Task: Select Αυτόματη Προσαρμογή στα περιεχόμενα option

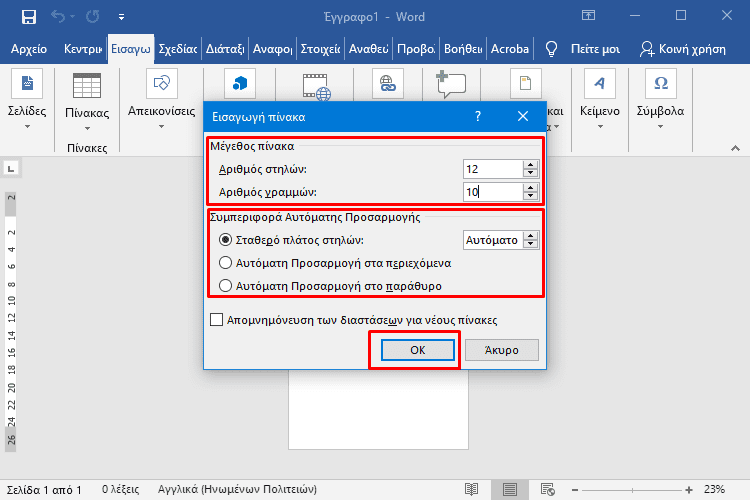Action: point(225,263)
